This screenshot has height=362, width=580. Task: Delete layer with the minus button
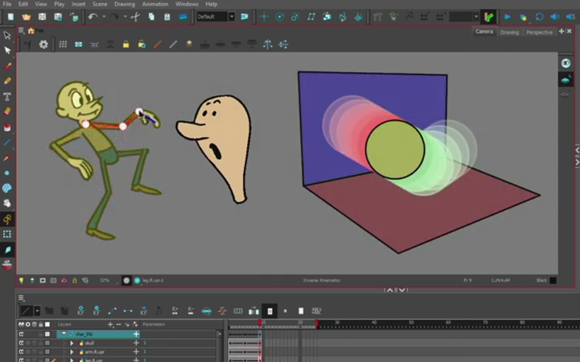pos(118,325)
